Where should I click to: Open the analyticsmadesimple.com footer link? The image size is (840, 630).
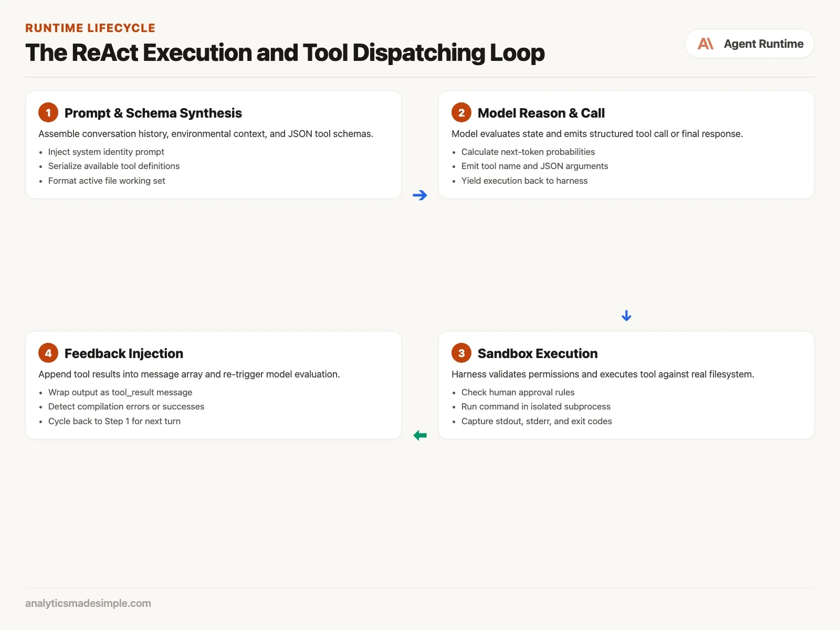(x=88, y=603)
